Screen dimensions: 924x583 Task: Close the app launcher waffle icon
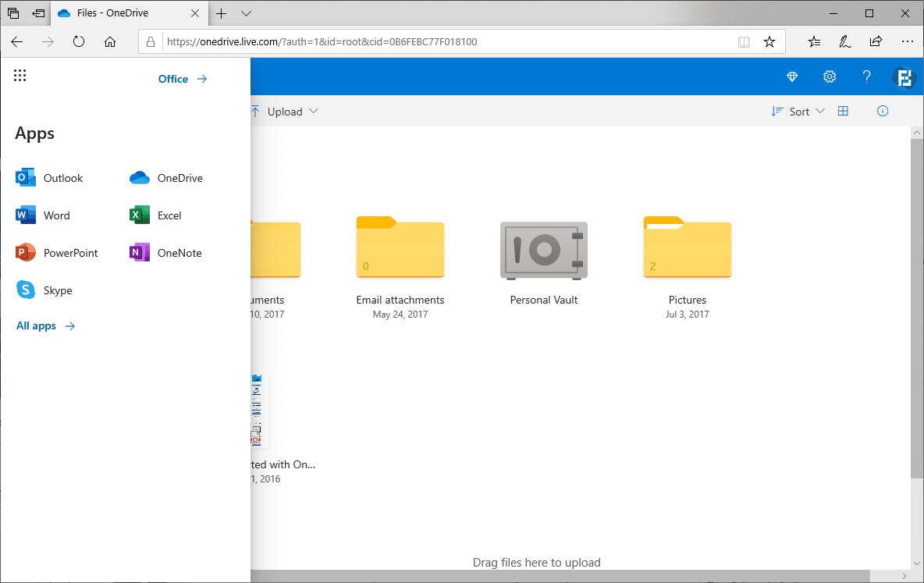click(x=20, y=76)
